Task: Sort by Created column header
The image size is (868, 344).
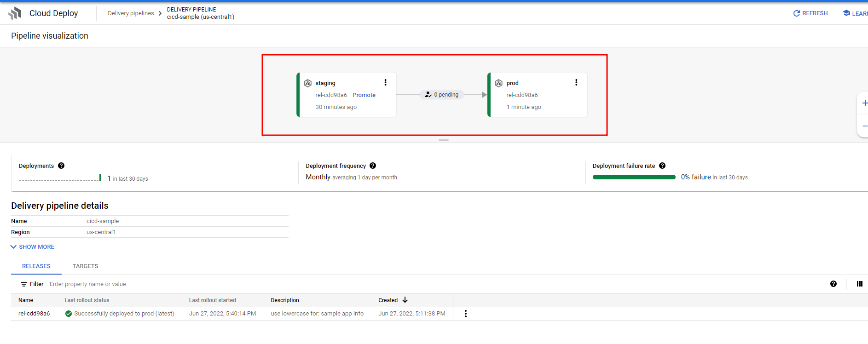Action: pos(388,300)
